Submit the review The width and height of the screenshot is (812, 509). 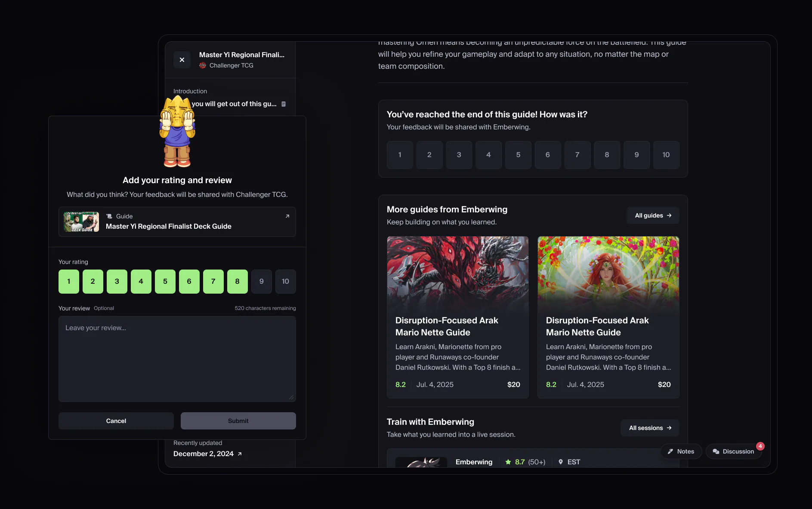click(238, 421)
